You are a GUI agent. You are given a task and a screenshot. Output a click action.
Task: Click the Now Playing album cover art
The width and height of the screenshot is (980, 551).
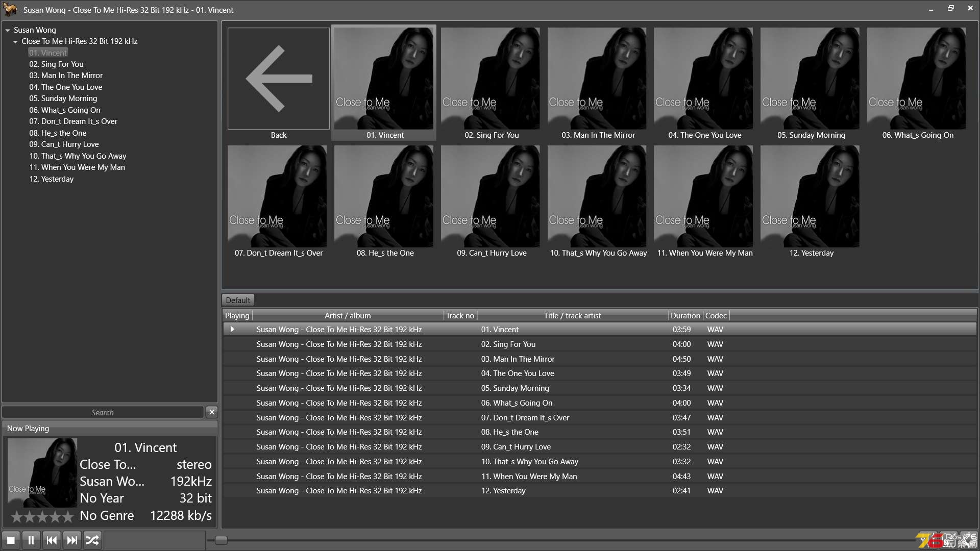click(x=42, y=472)
